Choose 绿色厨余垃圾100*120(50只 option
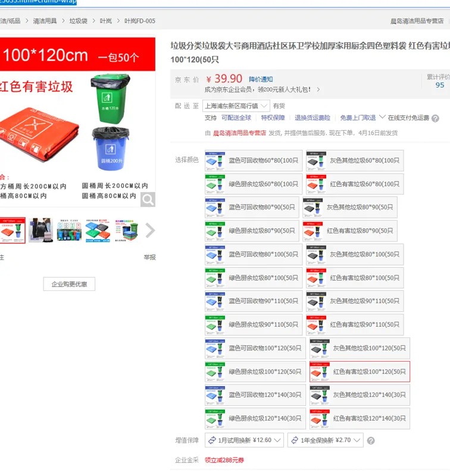This screenshot has height=476, width=450. (255, 371)
